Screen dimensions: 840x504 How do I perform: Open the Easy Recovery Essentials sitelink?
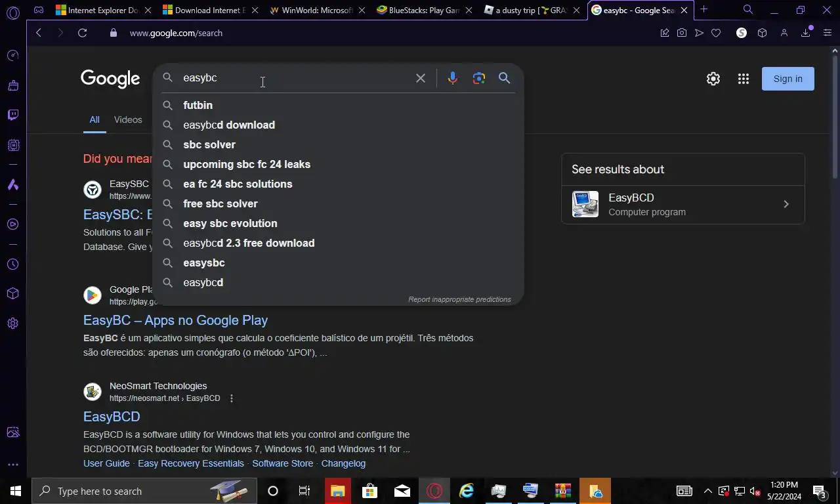tap(191, 463)
